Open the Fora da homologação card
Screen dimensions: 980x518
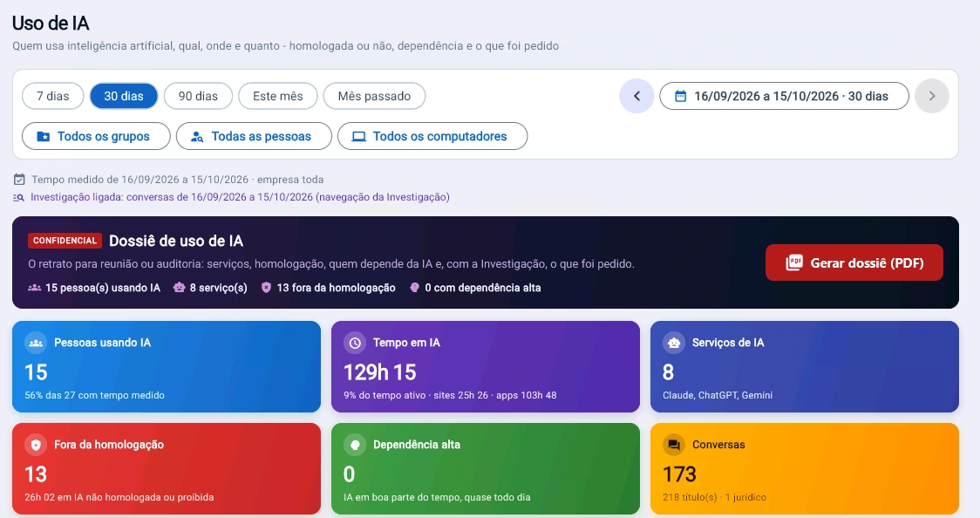coord(167,468)
